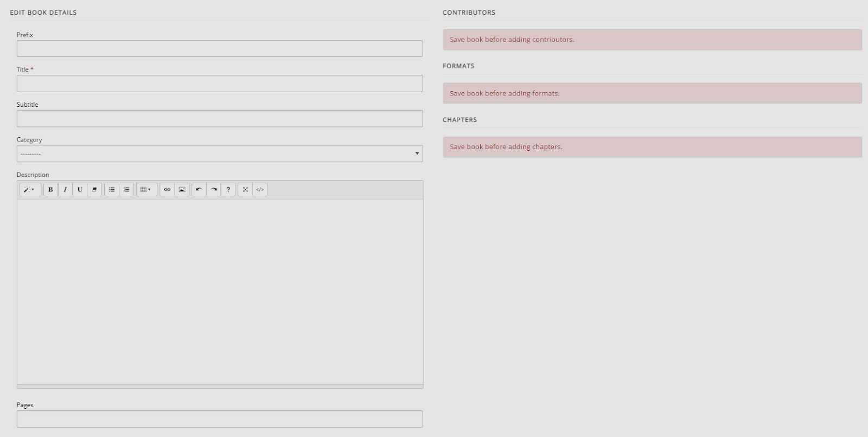Click the editor resize bar below Description
868x437 pixels.
[x=220, y=387]
